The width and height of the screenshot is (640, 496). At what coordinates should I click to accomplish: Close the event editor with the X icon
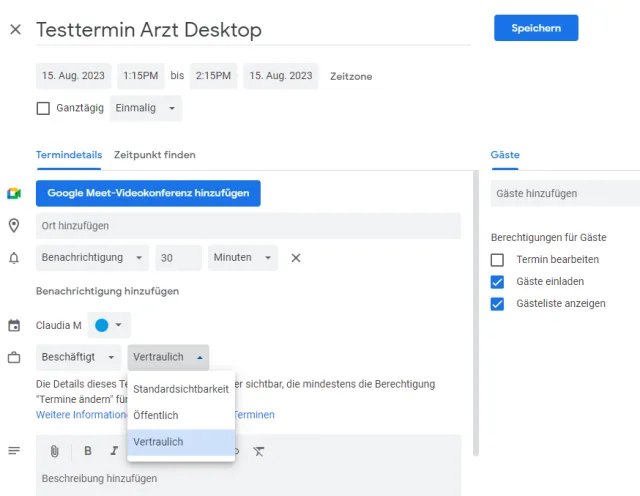[15, 29]
